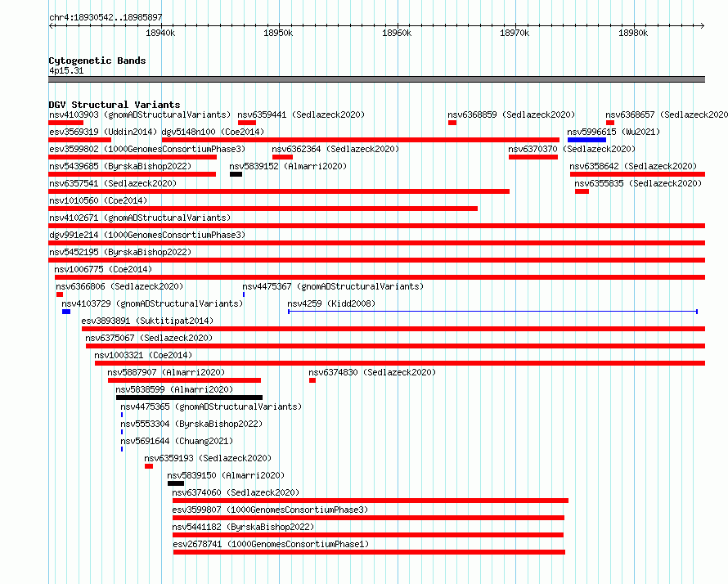Image resolution: width=728 pixels, height=584 pixels.
Task: Click the DGV Structural Variants track title
Action: coord(115,105)
